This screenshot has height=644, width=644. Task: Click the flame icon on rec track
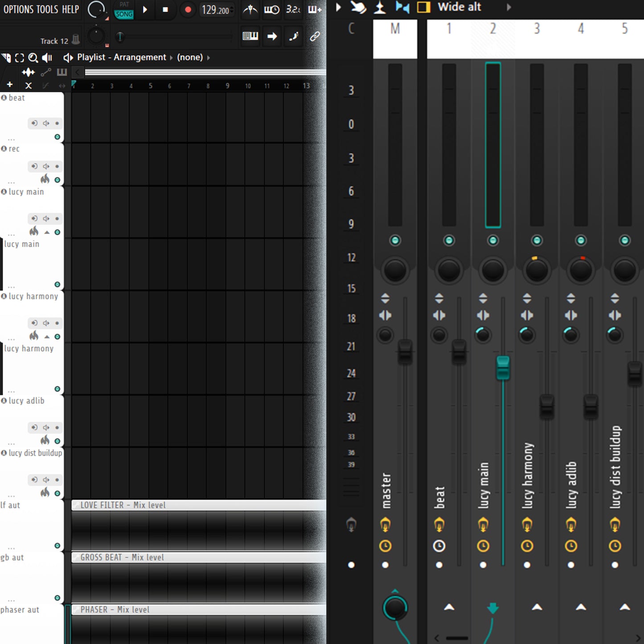pos(45,179)
